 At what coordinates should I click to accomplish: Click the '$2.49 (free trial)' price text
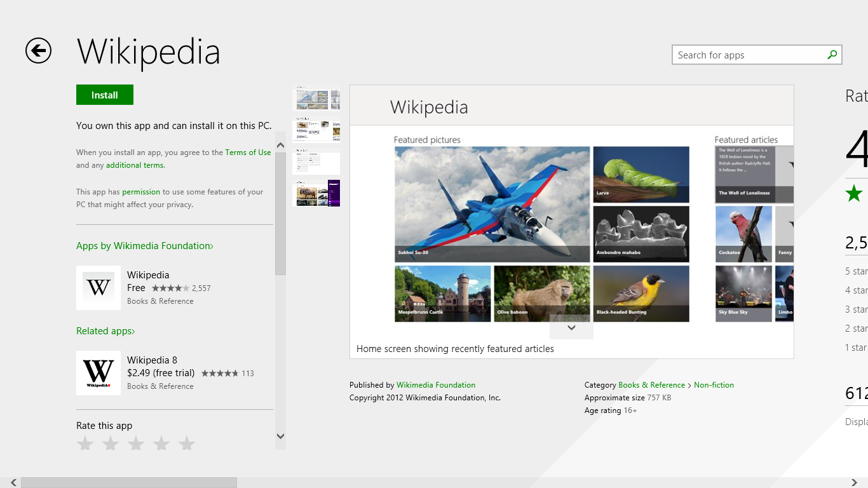coord(161,373)
